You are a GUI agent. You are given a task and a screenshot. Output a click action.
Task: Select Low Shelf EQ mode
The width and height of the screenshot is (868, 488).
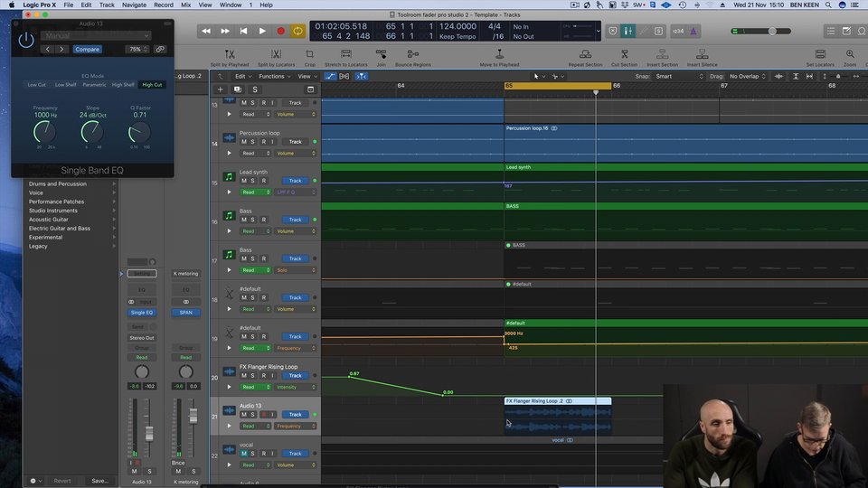coord(65,85)
